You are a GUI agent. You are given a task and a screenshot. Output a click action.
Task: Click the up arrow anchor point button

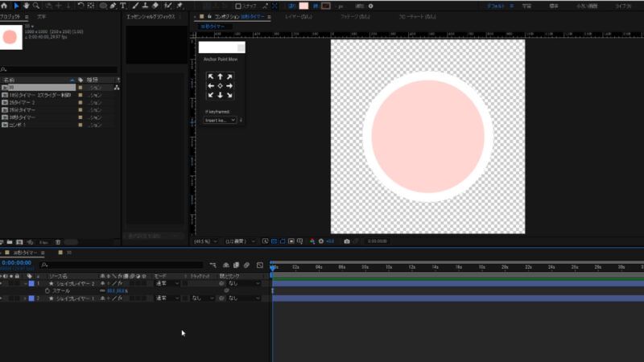coord(221,76)
